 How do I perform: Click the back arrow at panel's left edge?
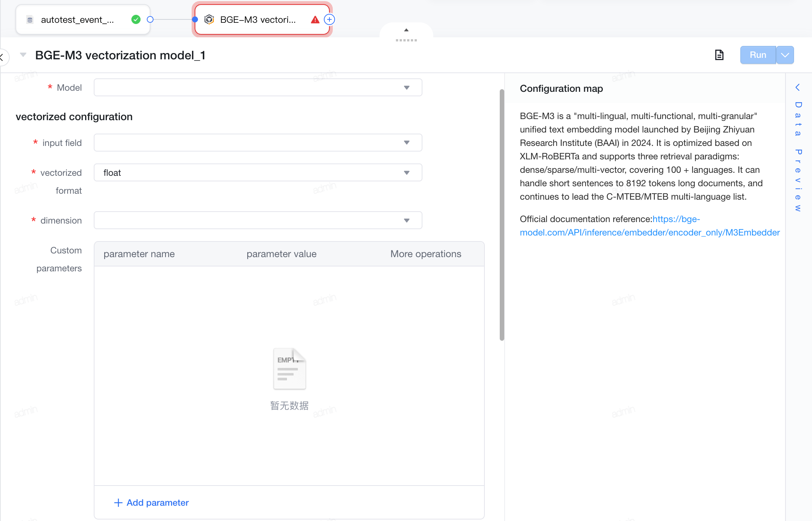coord(2,57)
